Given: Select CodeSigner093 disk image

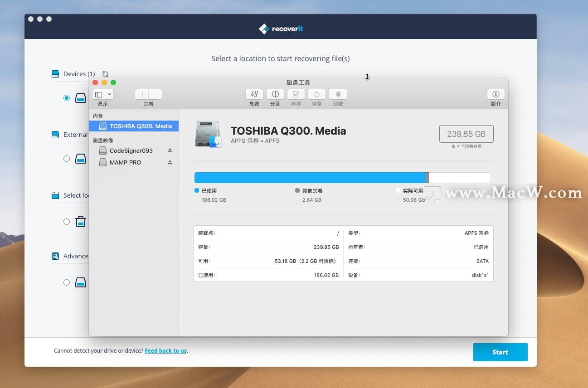Looking at the screenshot, I should [131, 150].
